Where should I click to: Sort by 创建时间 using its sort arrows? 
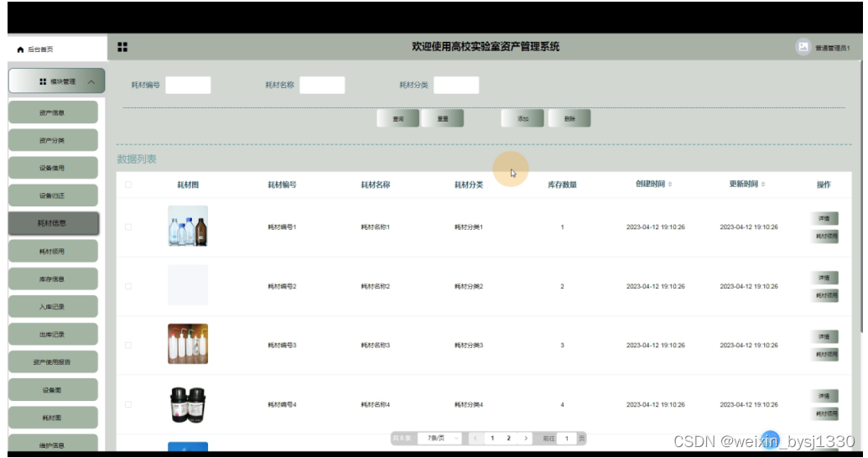pyautogui.click(x=670, y=184)
